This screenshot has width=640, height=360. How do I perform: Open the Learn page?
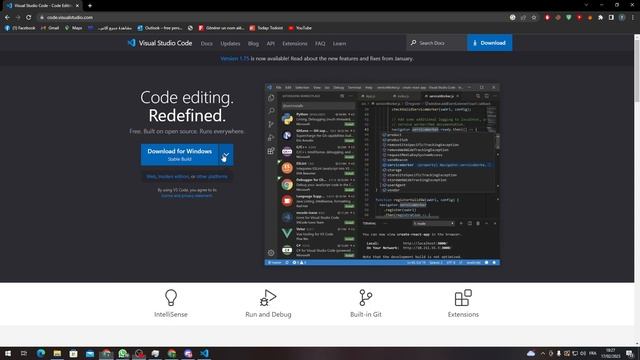(x=339, y=43)
